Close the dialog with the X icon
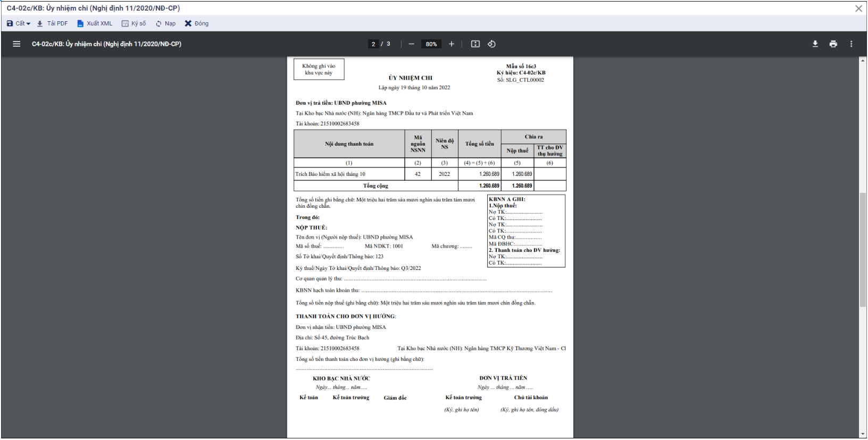 pyautogui.click(x=858, y=9)
